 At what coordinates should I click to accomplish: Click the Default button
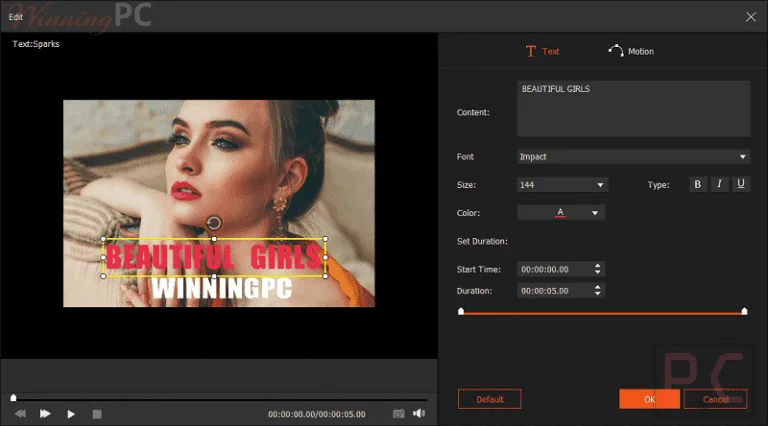(489, 399)
